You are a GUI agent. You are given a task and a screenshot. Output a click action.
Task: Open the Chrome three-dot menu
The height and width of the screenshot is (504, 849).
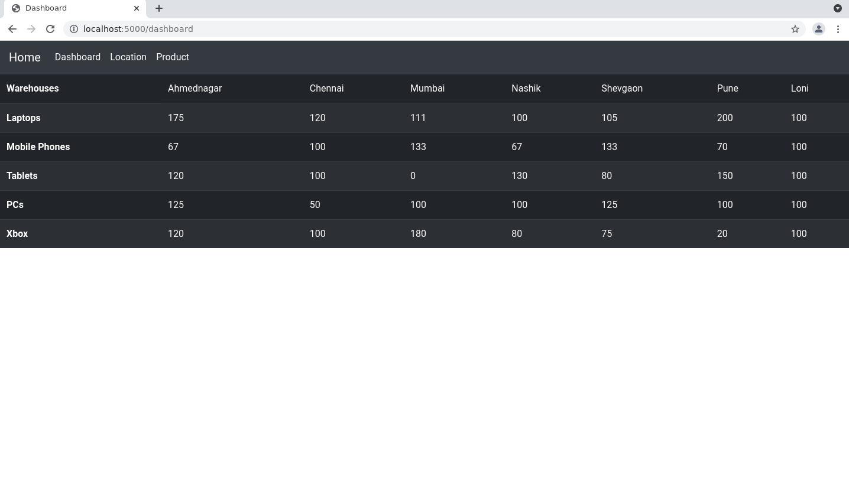point(838,28)
